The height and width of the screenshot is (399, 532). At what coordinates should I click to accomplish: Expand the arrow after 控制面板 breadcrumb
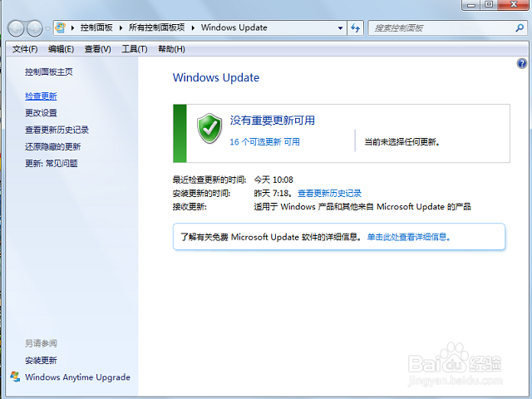[121, 27]
